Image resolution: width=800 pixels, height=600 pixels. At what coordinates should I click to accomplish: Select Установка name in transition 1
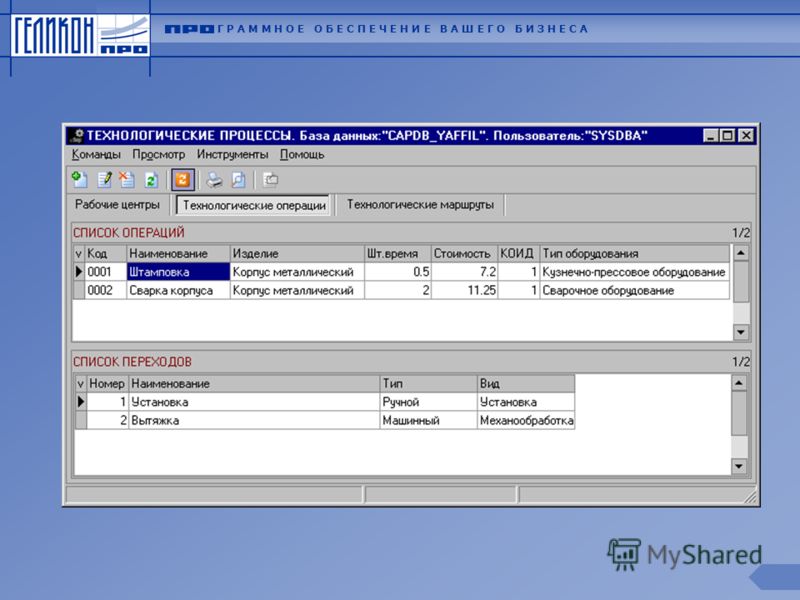pos(254,402)
